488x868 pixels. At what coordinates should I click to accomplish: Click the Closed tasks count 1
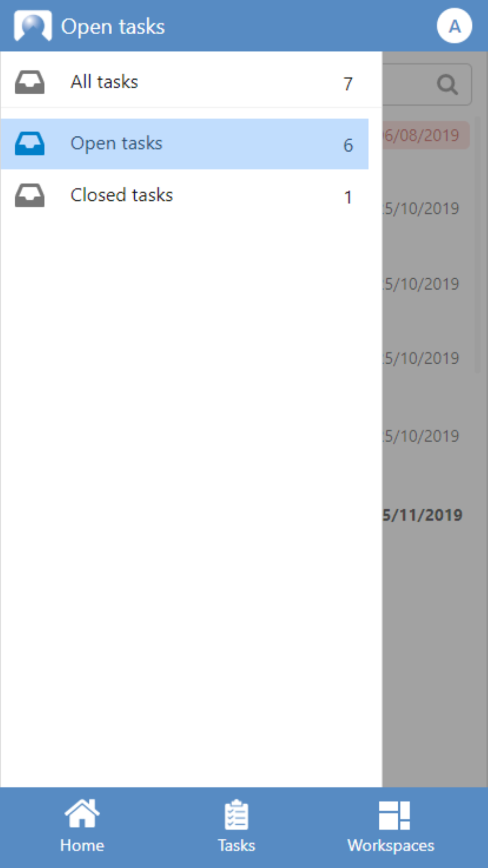coord(348,197)
